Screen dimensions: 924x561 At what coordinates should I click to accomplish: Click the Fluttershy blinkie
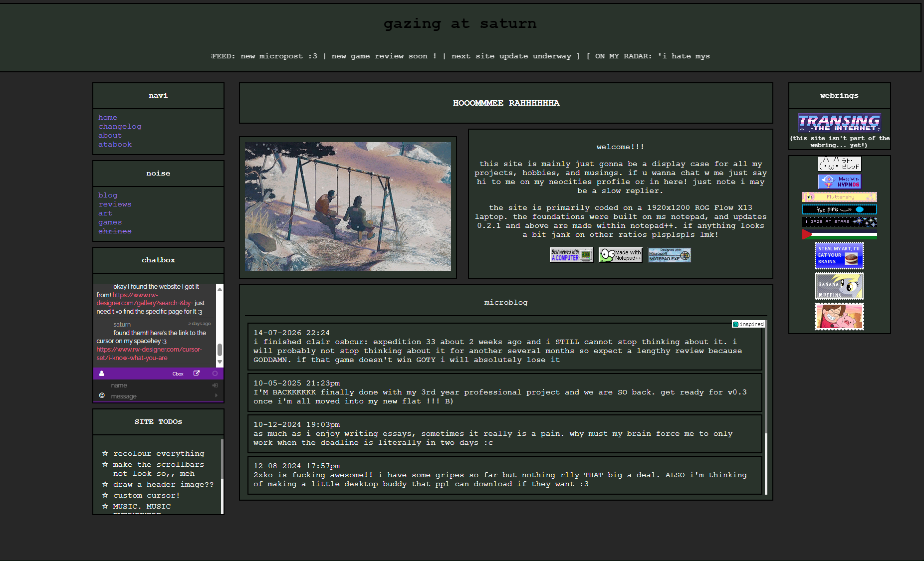click(840, 197)
